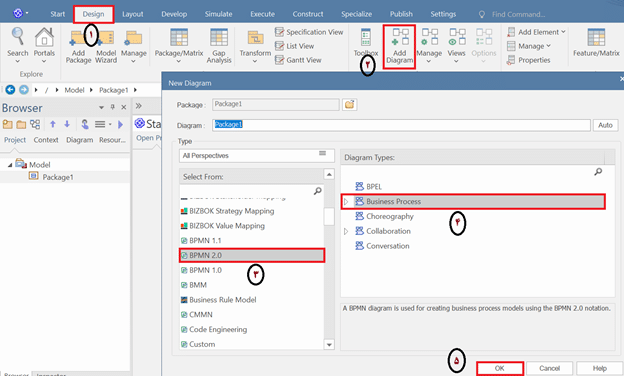Screen dimensions: 624x376
Task: Click the Add Package icon
Action: pyautogui.click(x=78, y=46)
